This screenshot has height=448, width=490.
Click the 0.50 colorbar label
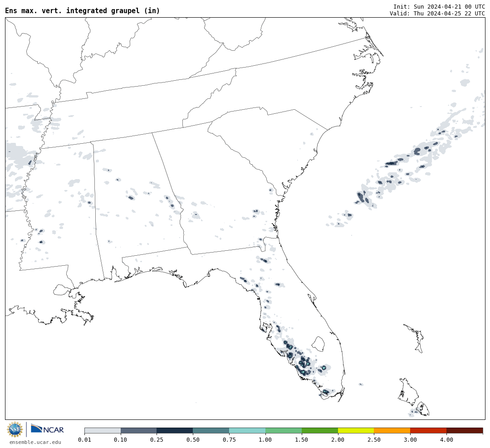point(193,439)
